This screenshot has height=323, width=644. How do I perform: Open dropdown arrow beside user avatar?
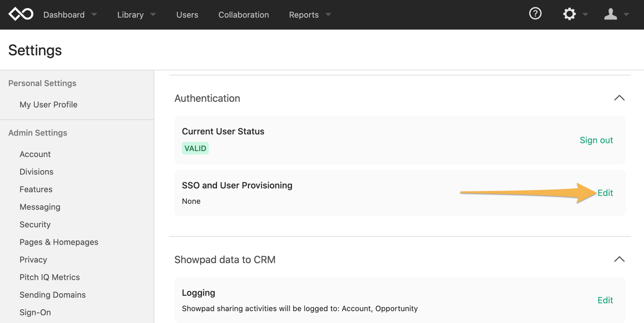click(x=627, y=15)
